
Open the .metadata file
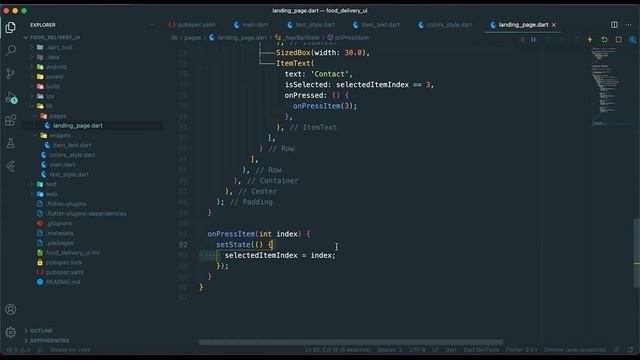tap(60, 233)
